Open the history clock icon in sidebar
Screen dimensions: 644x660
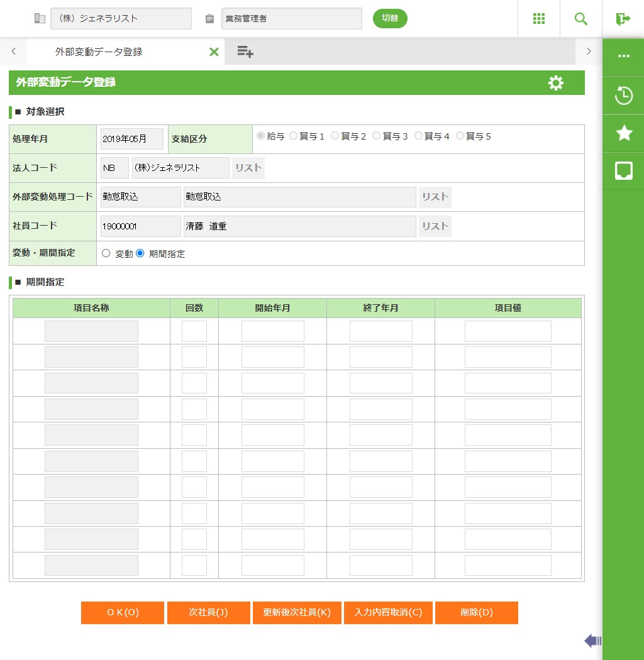tap(623, 96)
